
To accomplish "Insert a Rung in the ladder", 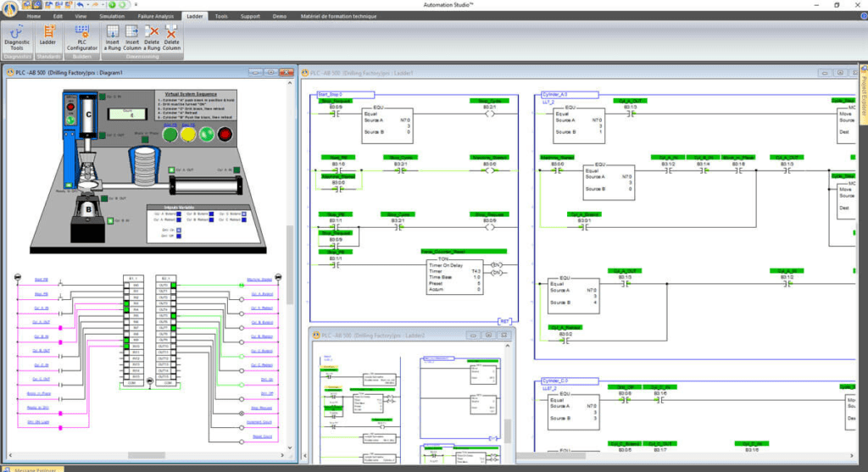I will coord(113,37).
